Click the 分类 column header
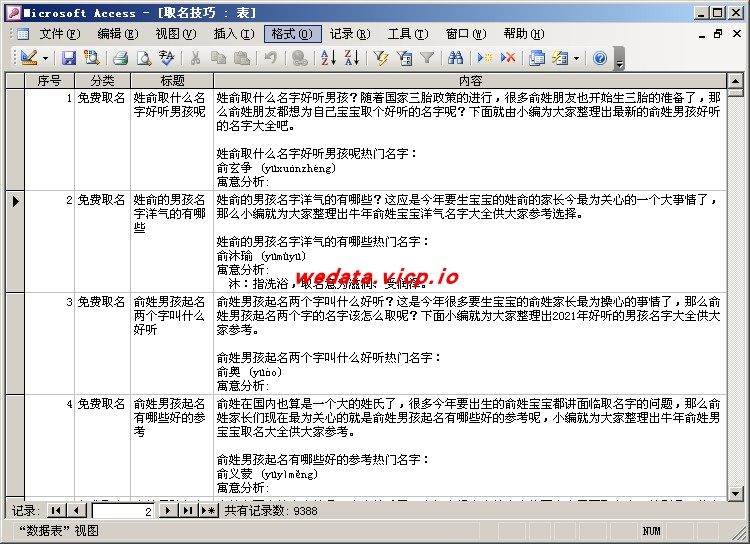 click(102, 80)
